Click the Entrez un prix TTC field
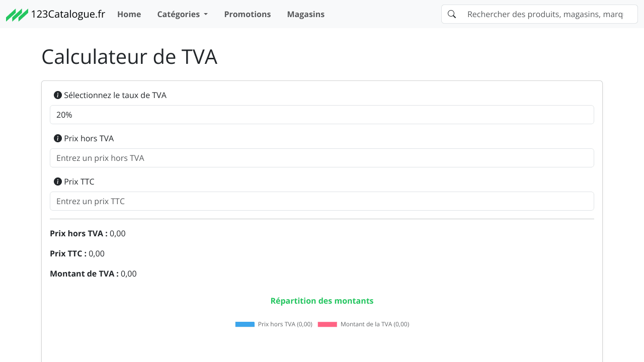Viewport: 644px width, 362px height. pos(321,201)
